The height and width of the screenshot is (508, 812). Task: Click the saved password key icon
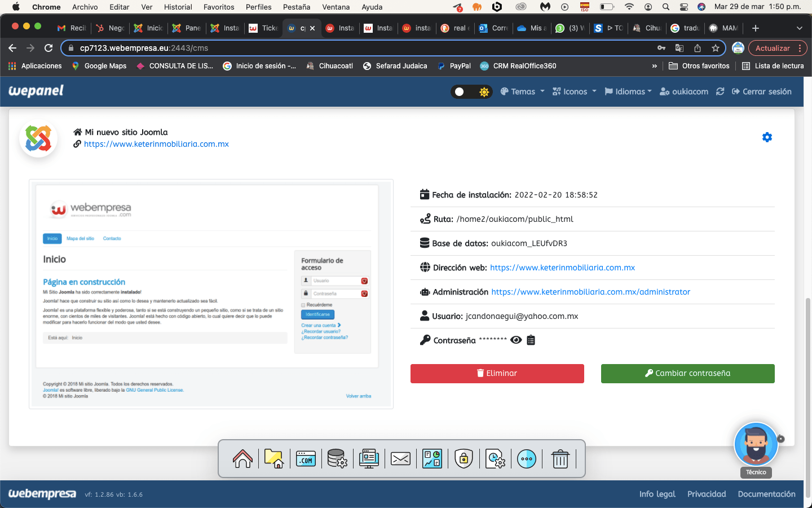click(x=661, y=48)
